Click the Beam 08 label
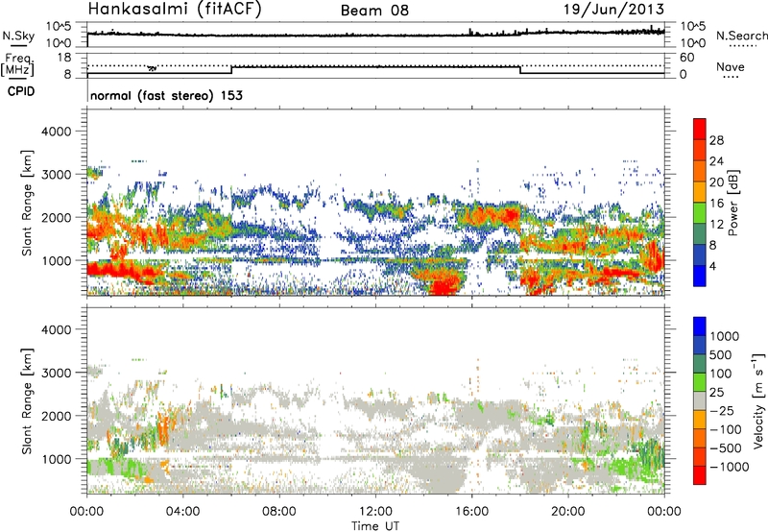Image resolution: width=768 pixels, height=532 pixels. (x=374, y=11)
